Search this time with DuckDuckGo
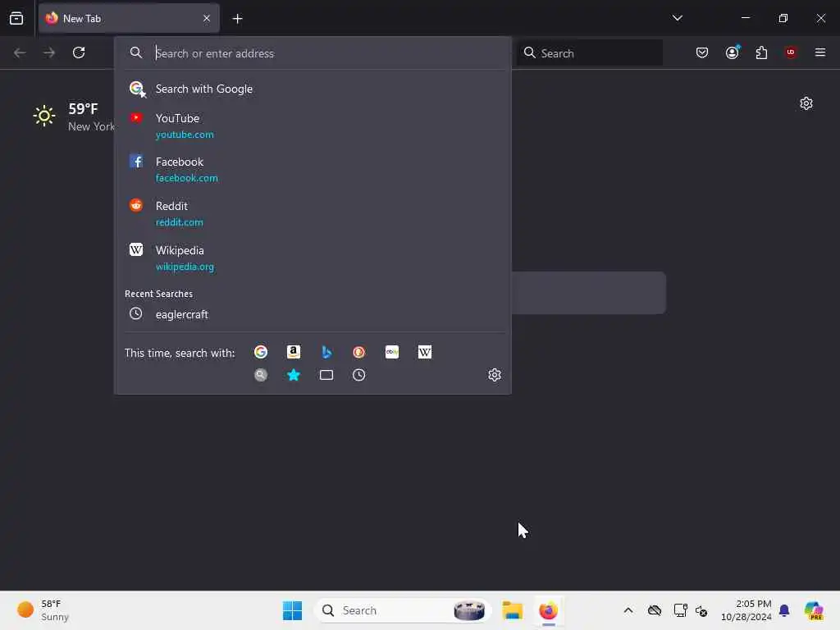This screenshot has height=630, width=840. point(359,352)
